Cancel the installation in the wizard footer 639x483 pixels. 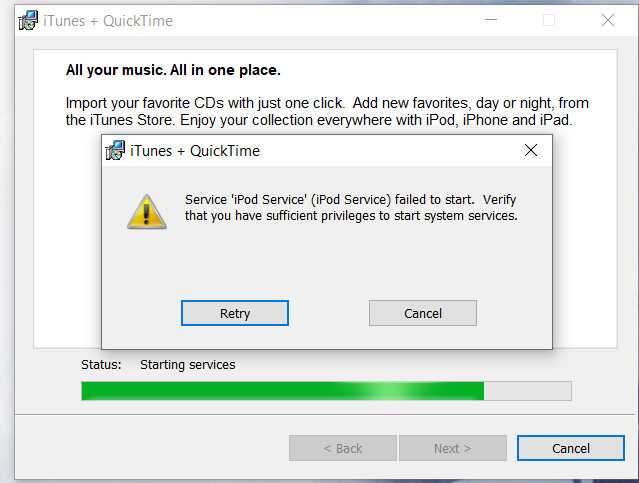[571, 448]
